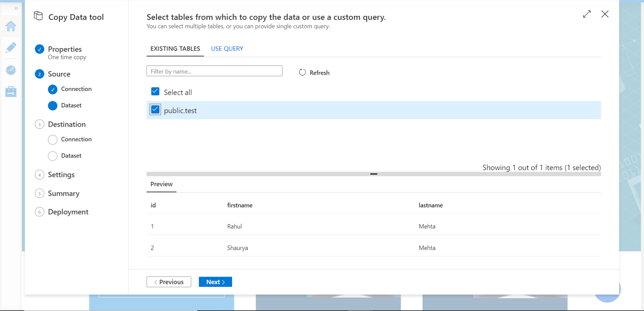The width and height of the screenshot is (644, 311).
Task: Close the Copy Data tool dialog
Action: tap(605, 14)
